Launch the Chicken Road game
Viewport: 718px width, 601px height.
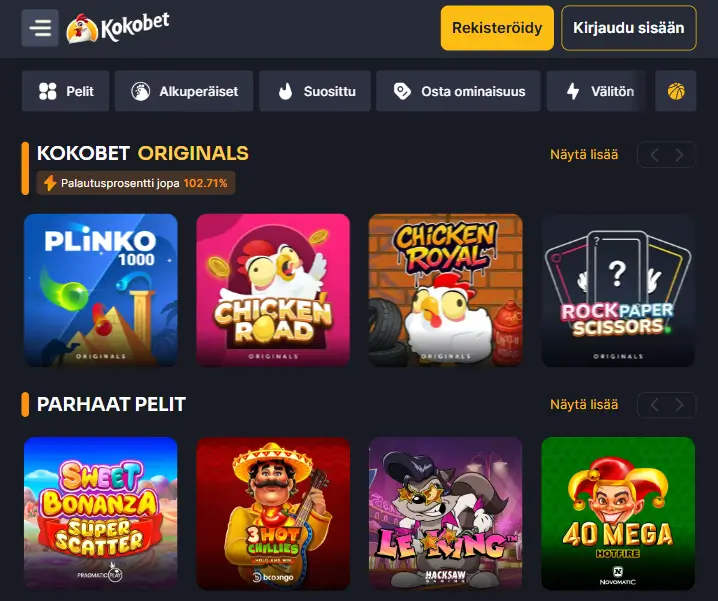273,290
